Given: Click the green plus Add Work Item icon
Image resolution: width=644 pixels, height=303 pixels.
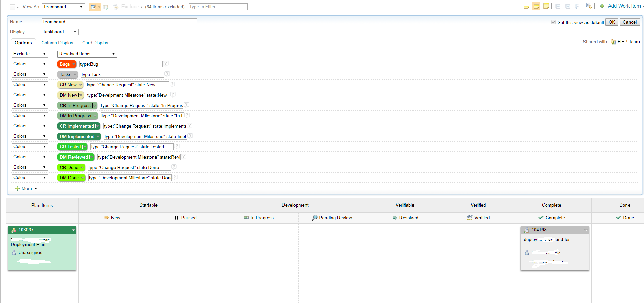Looking at the screenshot, I should [602, 6].
